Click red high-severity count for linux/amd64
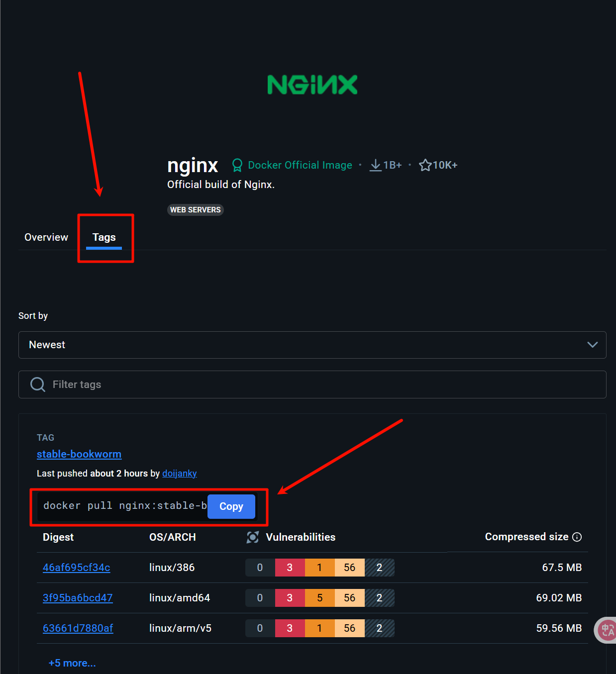The image size is (616, 674). coord(290,598)
